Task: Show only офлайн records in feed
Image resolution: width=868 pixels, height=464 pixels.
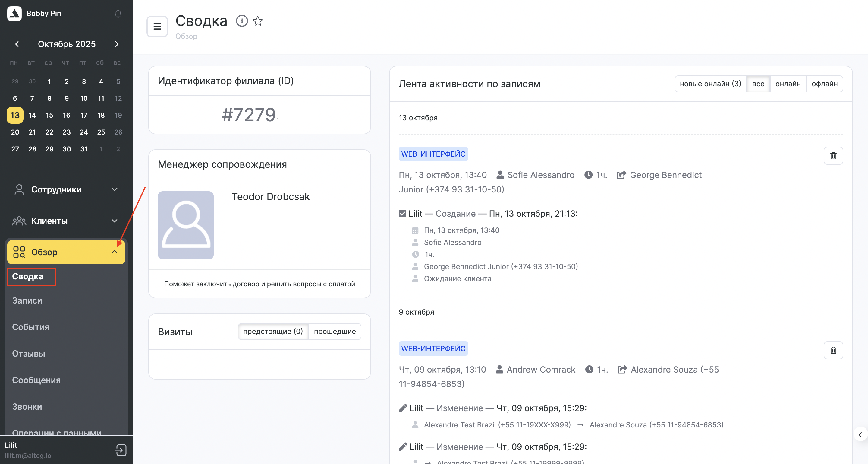Action: click(824, 84)
